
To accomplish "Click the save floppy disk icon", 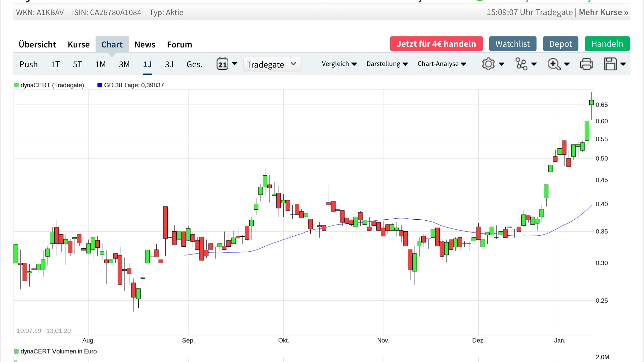I will [x=610, y=64].
